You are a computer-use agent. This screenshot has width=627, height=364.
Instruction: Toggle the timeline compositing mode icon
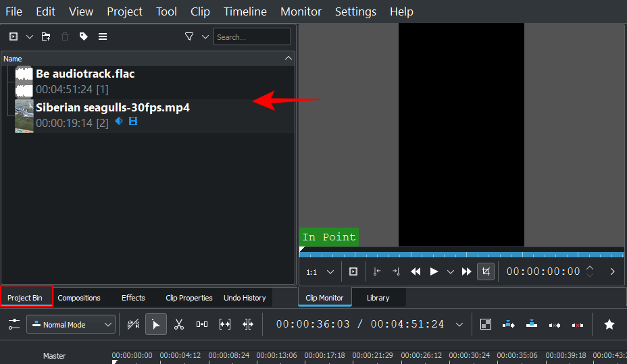click(x=485, y=324)
